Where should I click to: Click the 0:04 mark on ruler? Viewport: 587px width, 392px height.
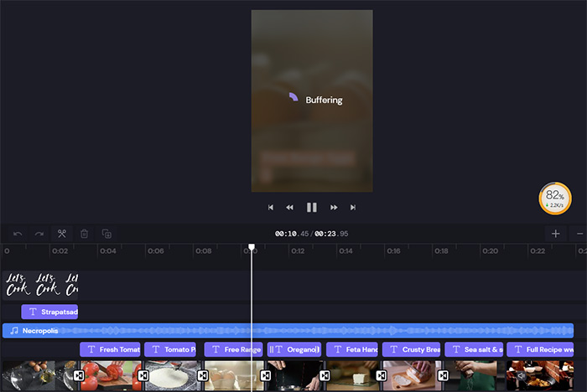108,251
